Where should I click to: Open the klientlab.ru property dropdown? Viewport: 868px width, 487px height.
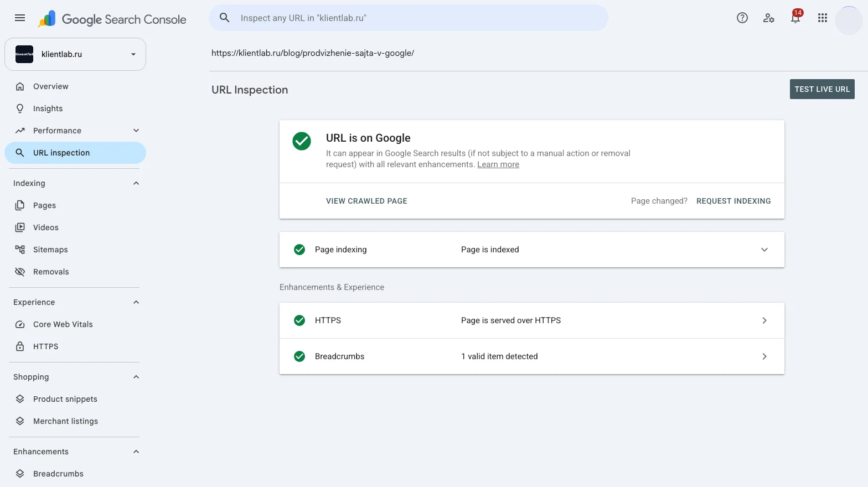tap(75, 54)
